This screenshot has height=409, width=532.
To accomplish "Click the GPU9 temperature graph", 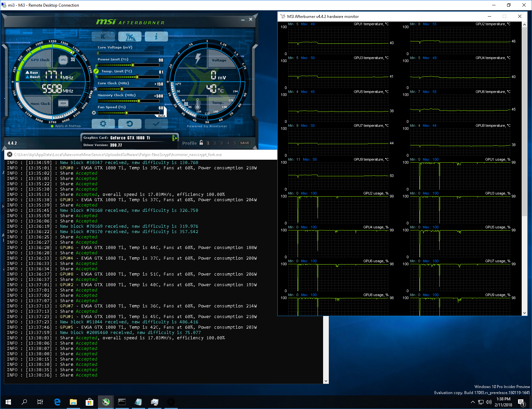I will pyautogui.click(x=338, y=176).
